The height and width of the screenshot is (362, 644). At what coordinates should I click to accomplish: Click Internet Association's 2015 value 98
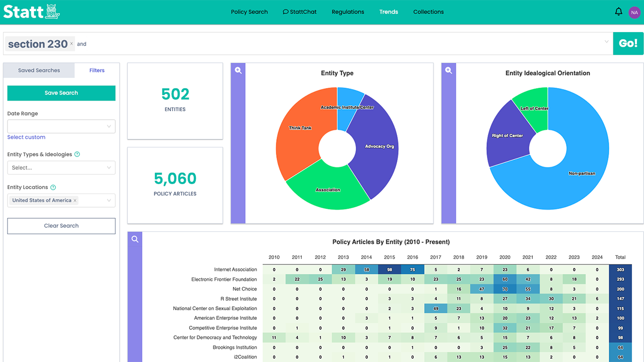tap(389, 270)
